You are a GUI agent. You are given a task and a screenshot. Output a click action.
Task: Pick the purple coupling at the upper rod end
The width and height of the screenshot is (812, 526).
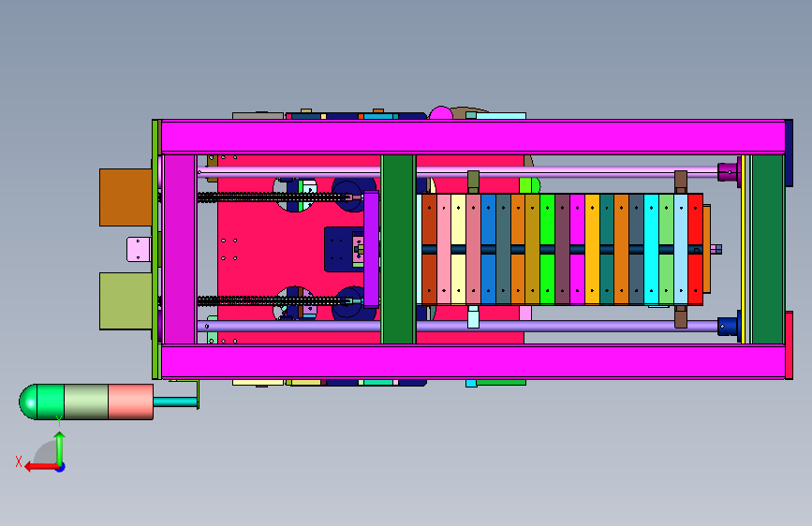click(x=728, y=172)
